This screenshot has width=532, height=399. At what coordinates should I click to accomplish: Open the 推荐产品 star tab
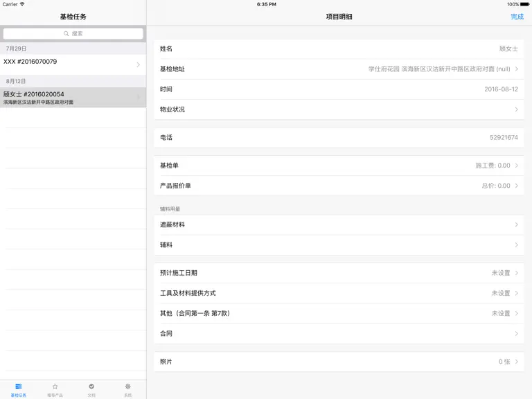tap(55, 390)
